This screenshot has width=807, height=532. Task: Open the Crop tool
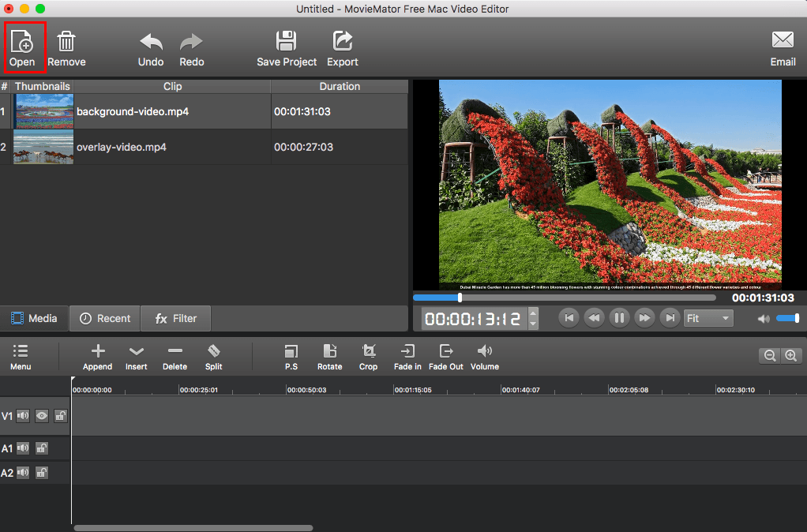point(368,357)
